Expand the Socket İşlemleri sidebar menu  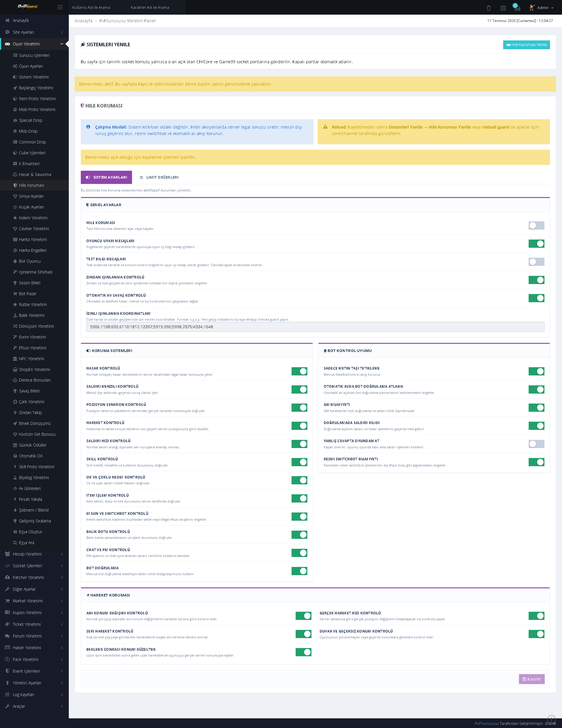[34, 566]
